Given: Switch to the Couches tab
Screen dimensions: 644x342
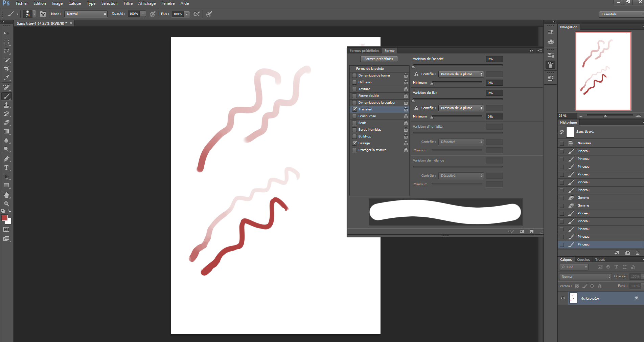Looking at the screenshot, I should tap(583, 260).
